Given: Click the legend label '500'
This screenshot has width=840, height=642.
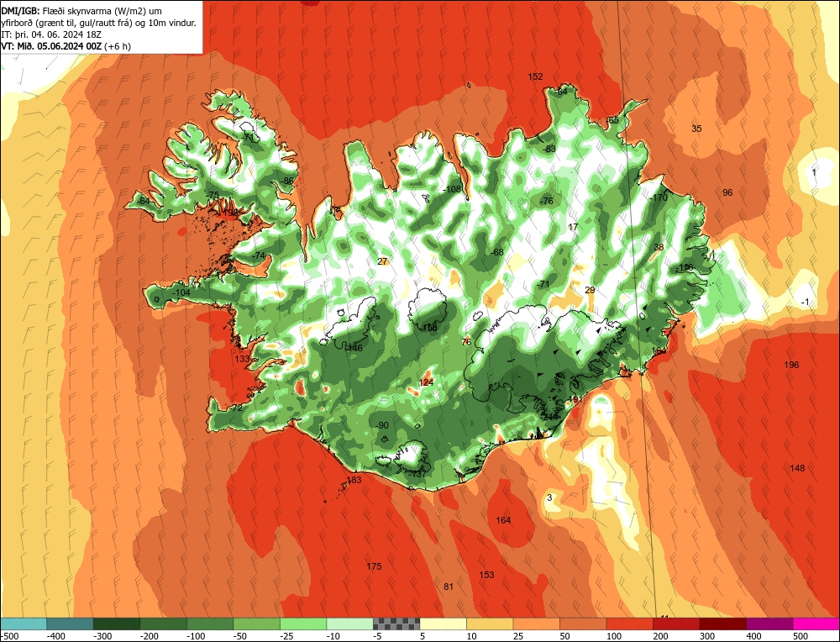Looking at the screenshot, I should 800,636.
